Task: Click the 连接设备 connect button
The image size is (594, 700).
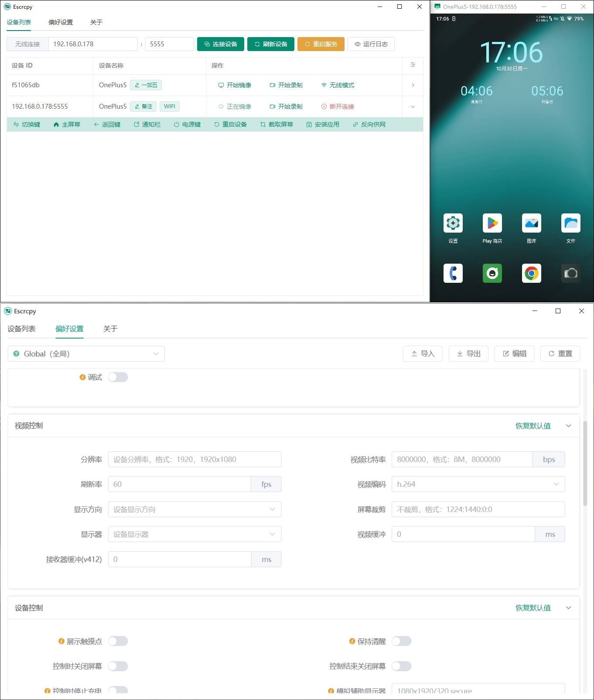Action: point(220,44)
